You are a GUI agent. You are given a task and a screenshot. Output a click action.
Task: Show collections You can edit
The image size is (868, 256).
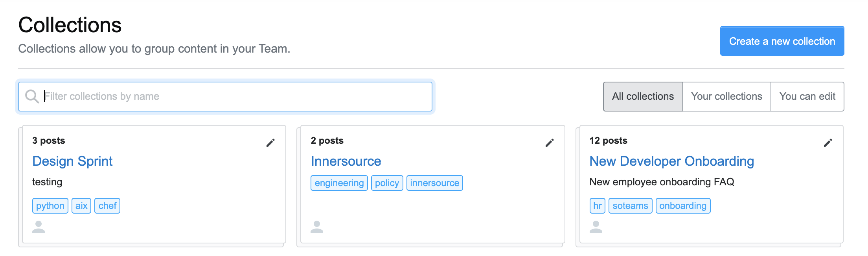click(x=807, y=97)
